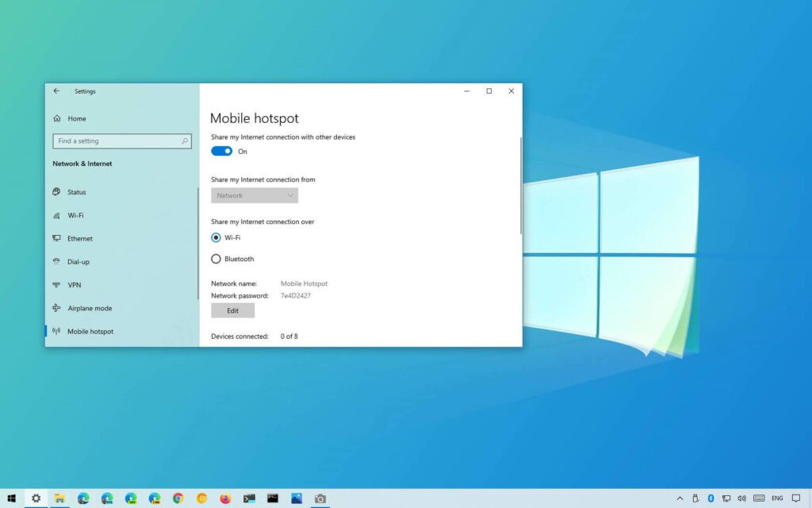The width and height of the screenshot is (812, 508).
Task: Navigate back with the arrow button
Action: 56,90
